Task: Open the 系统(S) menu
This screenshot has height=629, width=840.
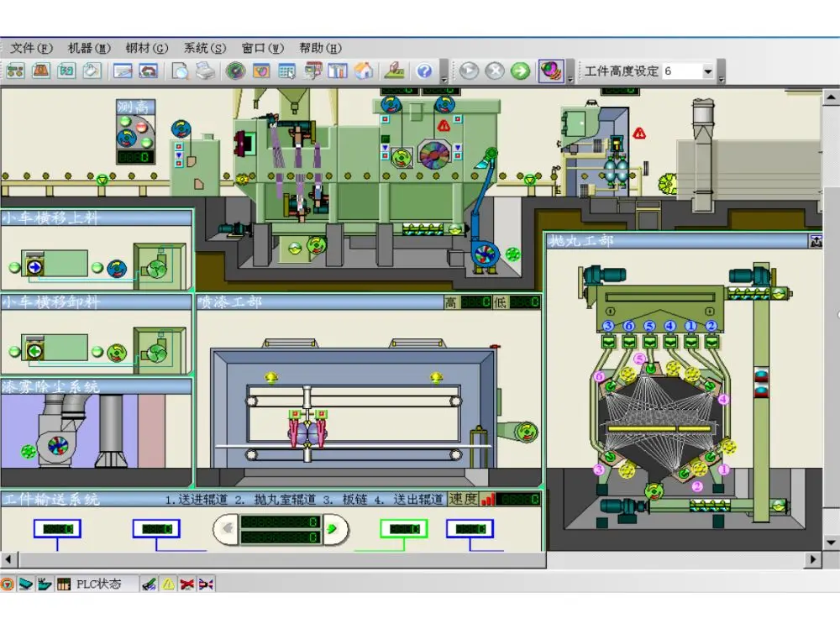Action: pyautogui.click(x=204, y=48)
